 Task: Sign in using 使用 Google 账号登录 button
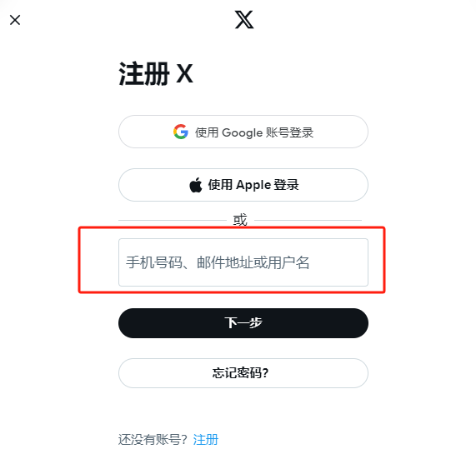point(243,132)
